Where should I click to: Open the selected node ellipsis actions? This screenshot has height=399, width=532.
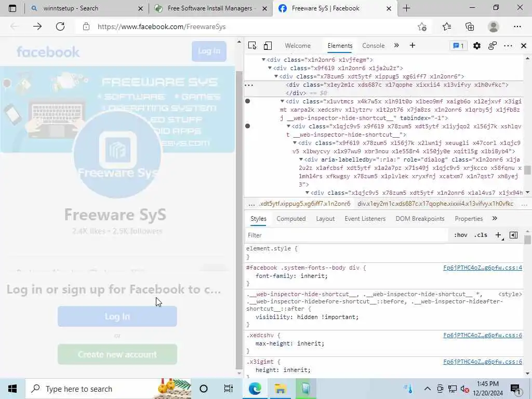pos(249,85)
